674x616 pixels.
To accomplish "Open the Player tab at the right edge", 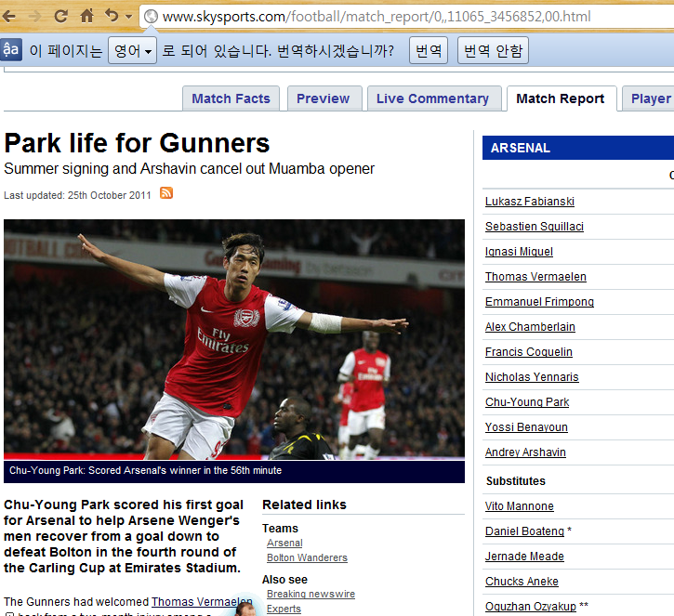I will 649,98.
